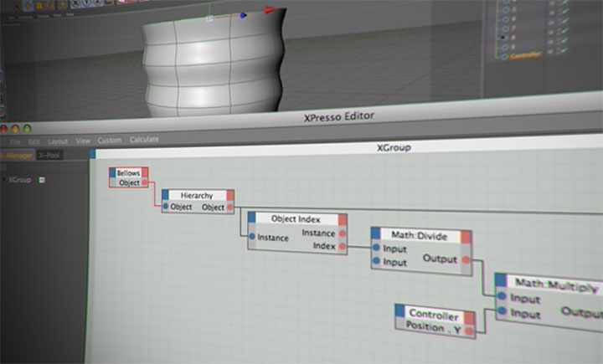
Task: Click the second Input port of Math:Divide
Action: point(377,261)
